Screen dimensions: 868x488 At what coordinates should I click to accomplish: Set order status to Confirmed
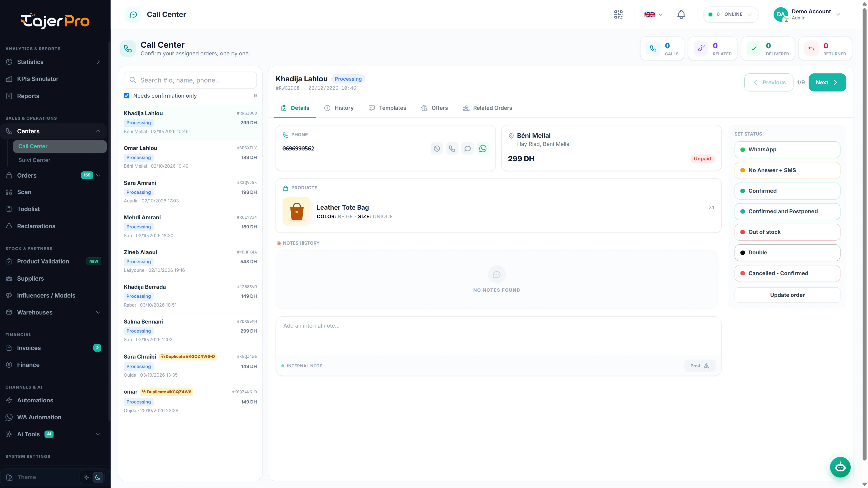click(787, 191)
